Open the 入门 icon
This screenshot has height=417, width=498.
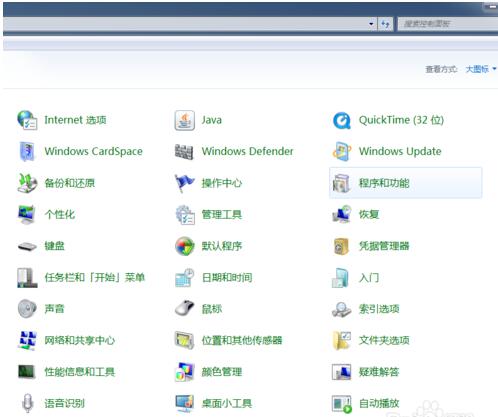[x=341, y=278]
